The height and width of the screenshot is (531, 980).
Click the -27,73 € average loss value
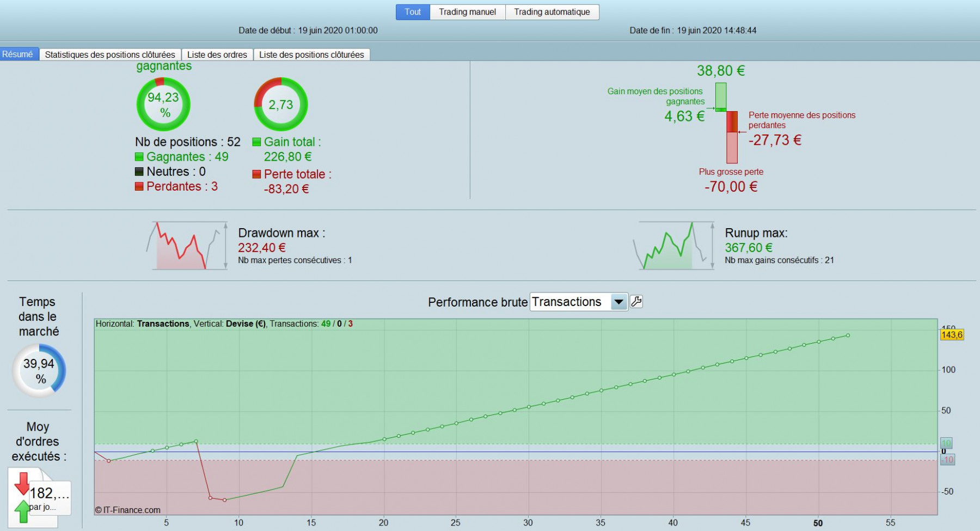(x=775, y=140)
